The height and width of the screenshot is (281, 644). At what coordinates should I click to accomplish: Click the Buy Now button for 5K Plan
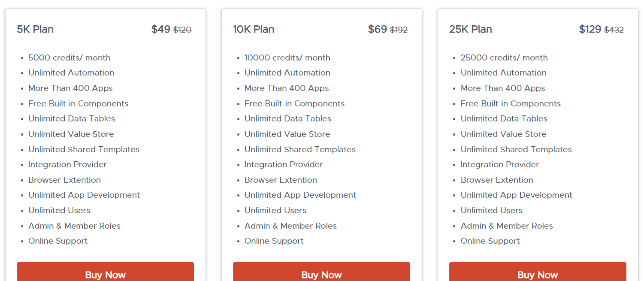(105, 274)
